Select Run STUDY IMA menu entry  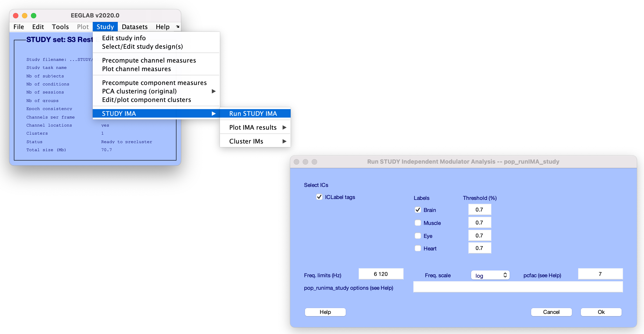(x=253, y=114)
